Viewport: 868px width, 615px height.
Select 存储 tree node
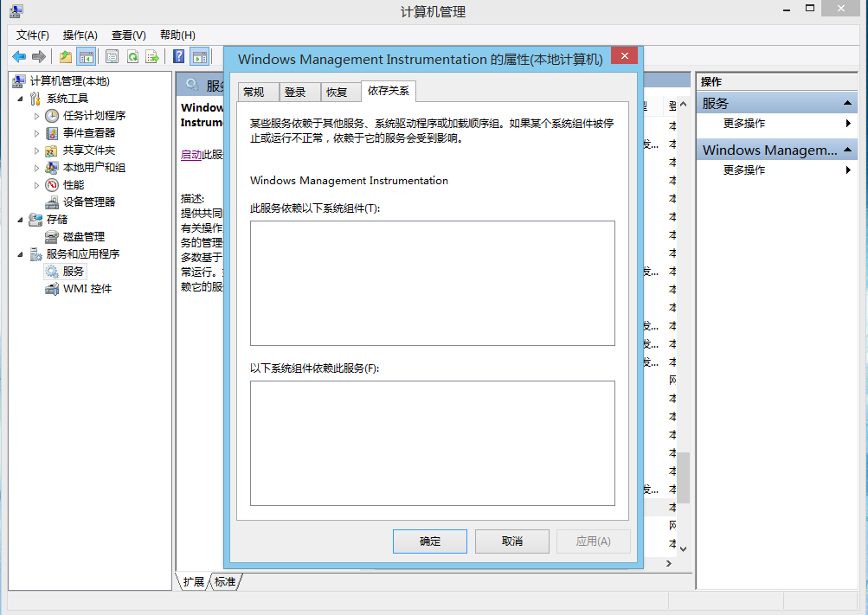coord(56,220)
